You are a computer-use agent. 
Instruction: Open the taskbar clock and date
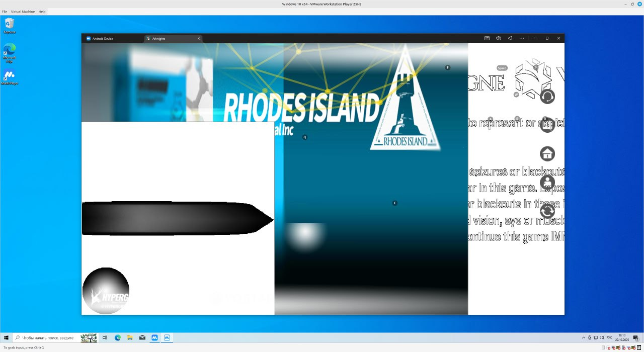pyautogui.click(x=622, y=337)
